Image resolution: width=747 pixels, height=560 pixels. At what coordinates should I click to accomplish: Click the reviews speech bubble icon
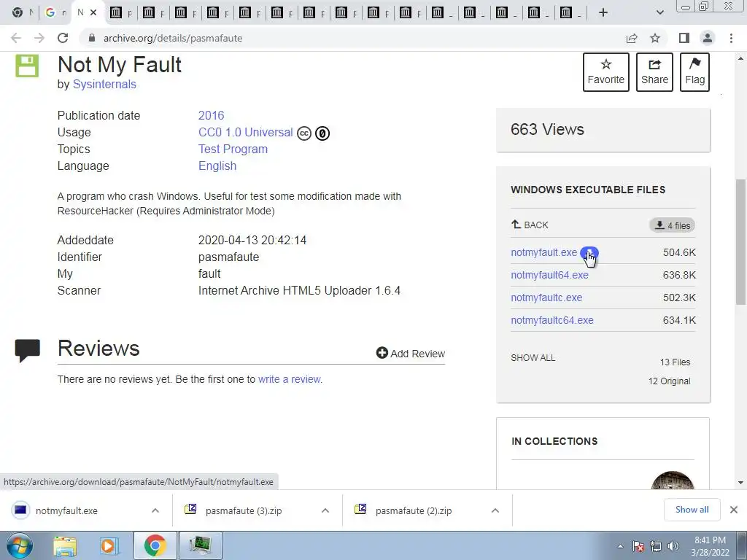(27, 351)
